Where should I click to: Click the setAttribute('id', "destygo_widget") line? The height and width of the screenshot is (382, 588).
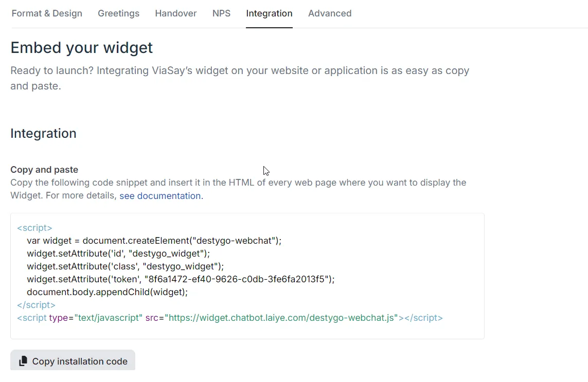click(118, 253)
